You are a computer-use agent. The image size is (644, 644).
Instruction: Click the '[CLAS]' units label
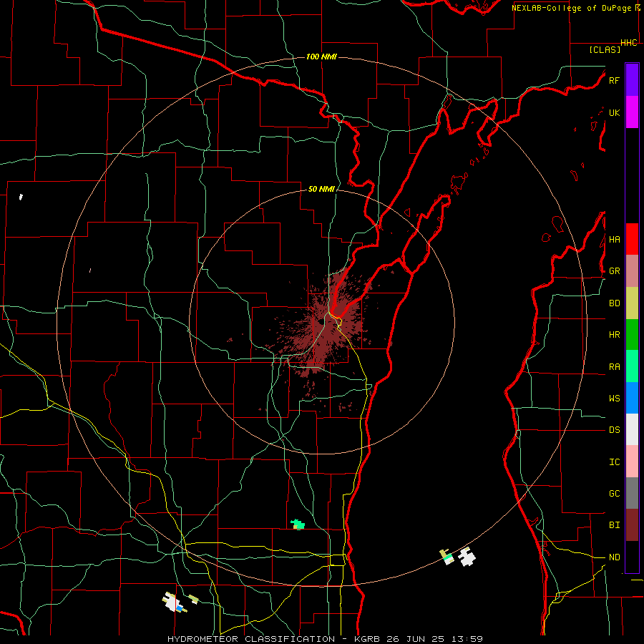tap(605, 50)
